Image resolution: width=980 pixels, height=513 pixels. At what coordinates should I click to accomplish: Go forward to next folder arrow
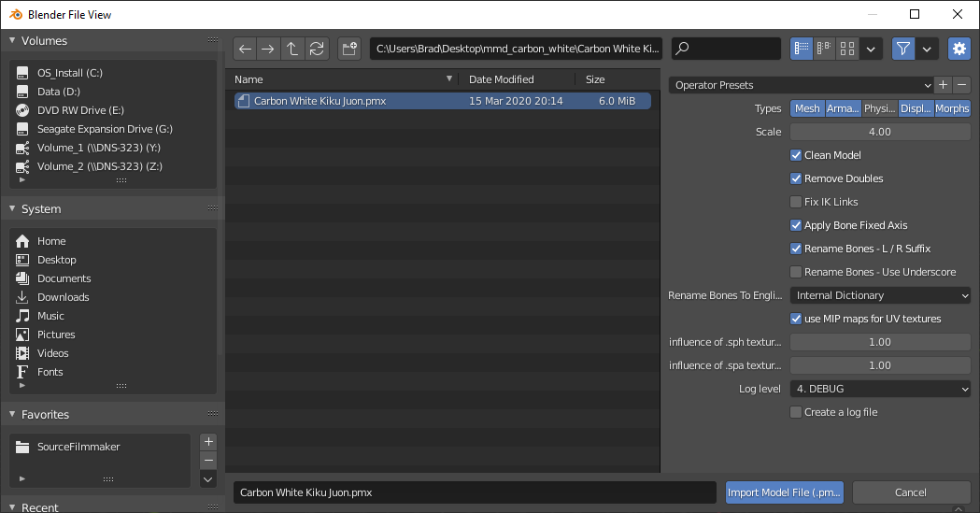pos(268,49)
